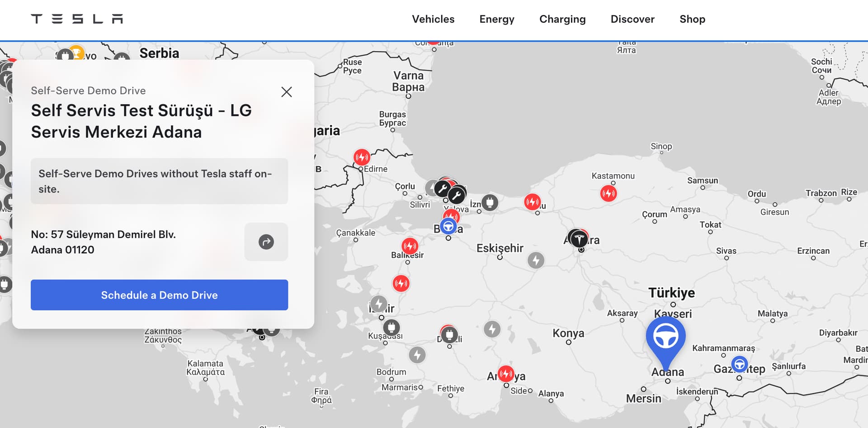Open the Charging menu
The image size is (868, 428).
coord(562,19)
